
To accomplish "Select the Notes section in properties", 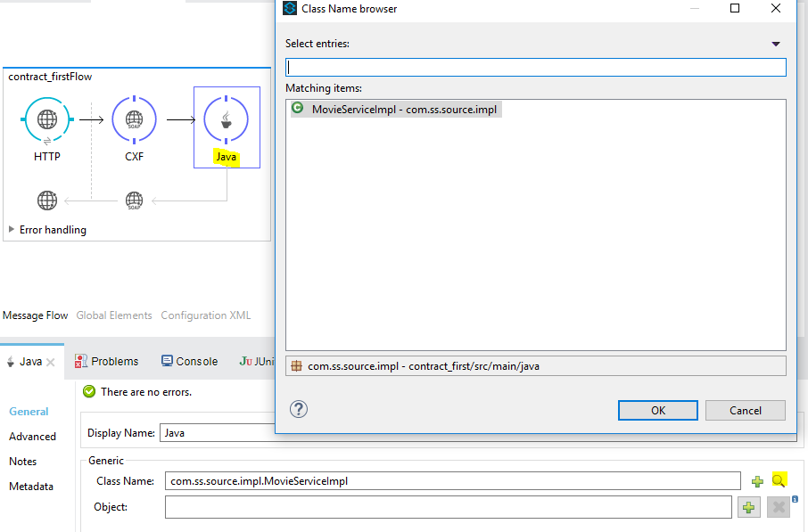I will coord(22,462).
